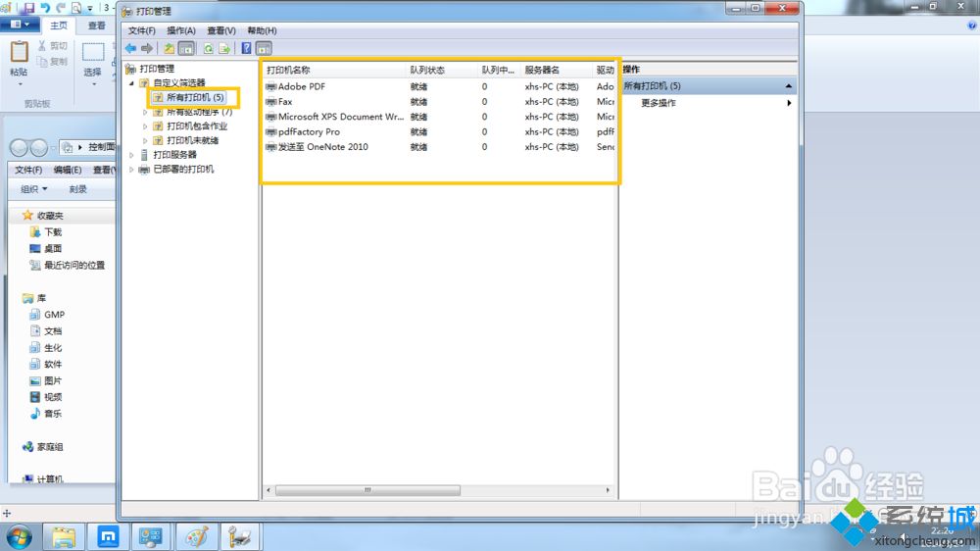
Task: Click the Up one level folder icon
Action: 169,48
